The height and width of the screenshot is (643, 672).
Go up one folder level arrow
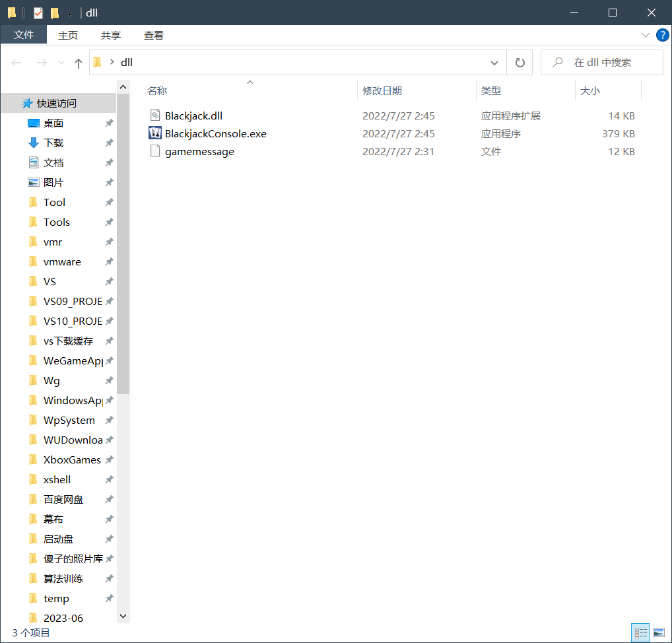click(78, 63)
